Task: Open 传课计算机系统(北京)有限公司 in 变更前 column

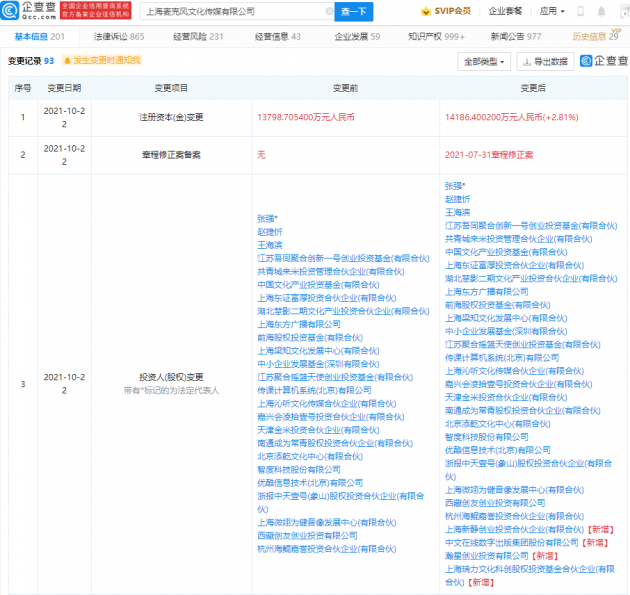Action: pyautogui.click(x=314, y=390)
